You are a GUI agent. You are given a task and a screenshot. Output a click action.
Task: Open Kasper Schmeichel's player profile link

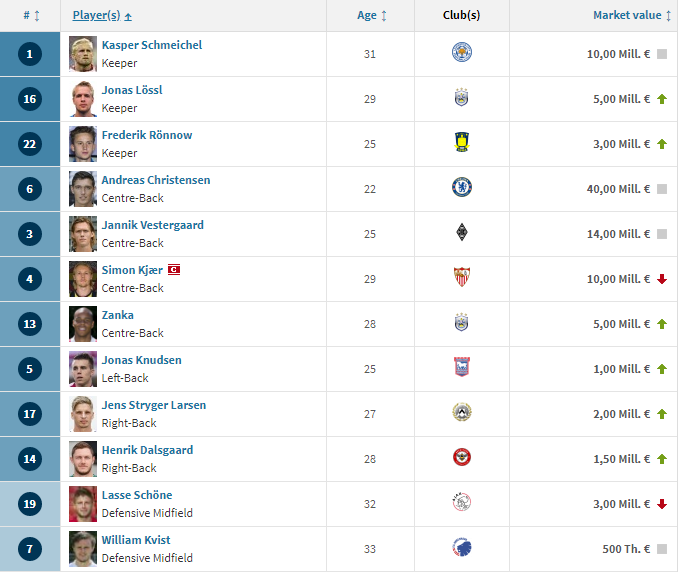click(x=152, y=45)
